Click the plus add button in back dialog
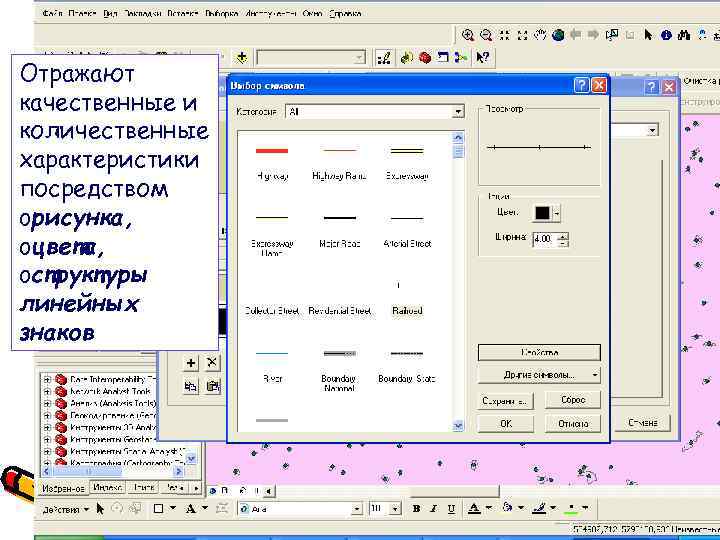720x540 pixels. (190, 363)
